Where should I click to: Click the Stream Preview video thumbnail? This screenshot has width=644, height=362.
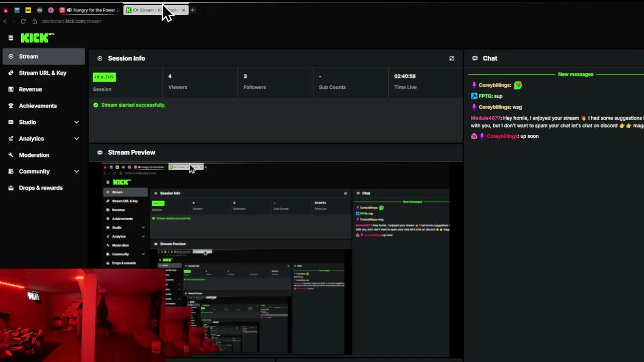(x=276, y=260)
